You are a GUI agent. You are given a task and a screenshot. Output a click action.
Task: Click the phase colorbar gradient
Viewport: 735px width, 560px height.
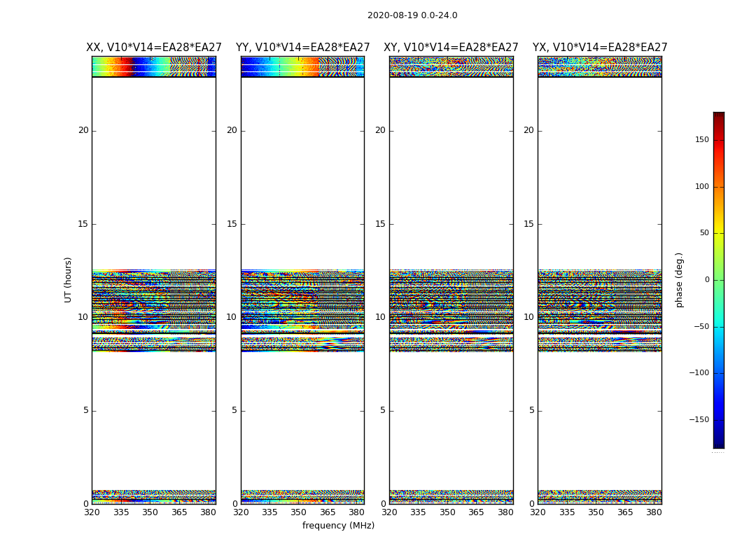coord(719,280)
